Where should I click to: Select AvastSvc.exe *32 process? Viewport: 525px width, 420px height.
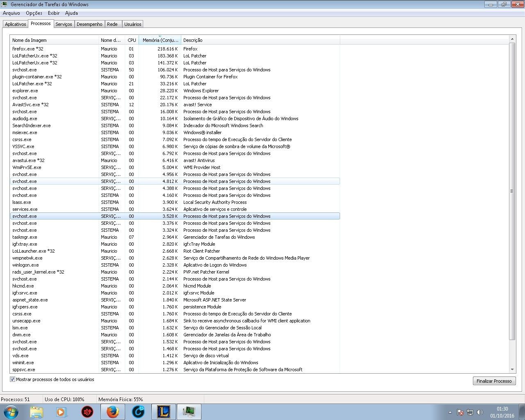point(175,105)
